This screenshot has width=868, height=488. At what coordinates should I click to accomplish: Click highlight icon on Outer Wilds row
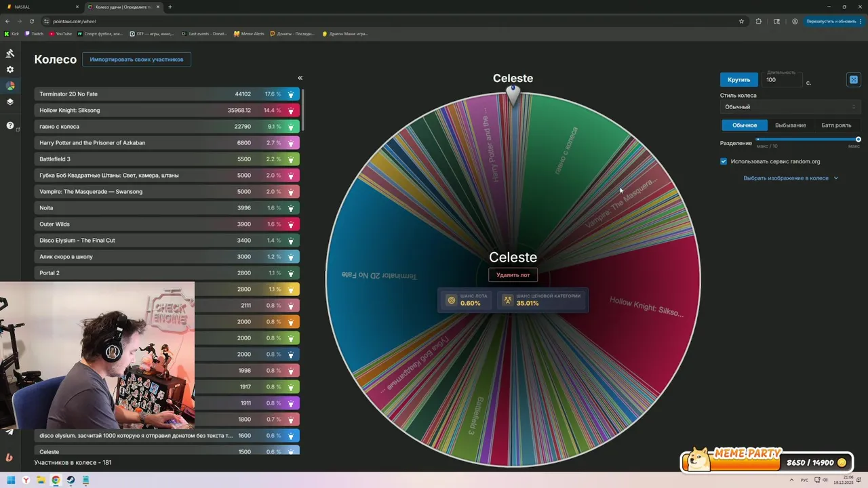(291, 224)
